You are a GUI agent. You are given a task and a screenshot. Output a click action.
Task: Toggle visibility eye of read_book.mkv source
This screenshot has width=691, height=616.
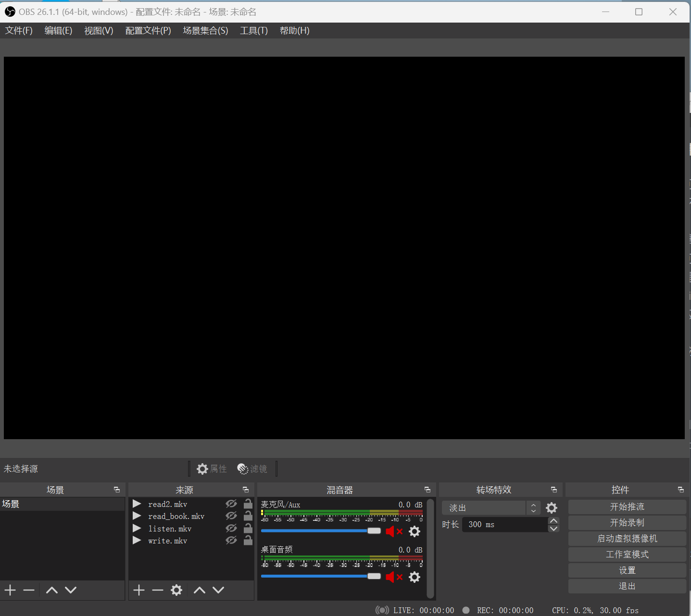tap(231, 516)
